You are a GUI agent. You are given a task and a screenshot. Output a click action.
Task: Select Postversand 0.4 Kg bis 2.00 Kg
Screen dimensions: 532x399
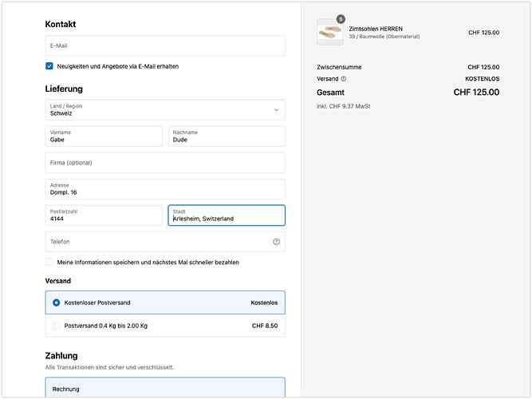point(56,326)
